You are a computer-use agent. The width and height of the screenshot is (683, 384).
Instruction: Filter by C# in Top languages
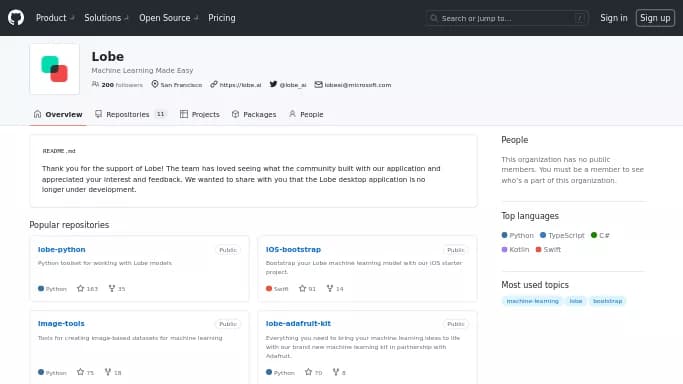click(x=600, y=235)
